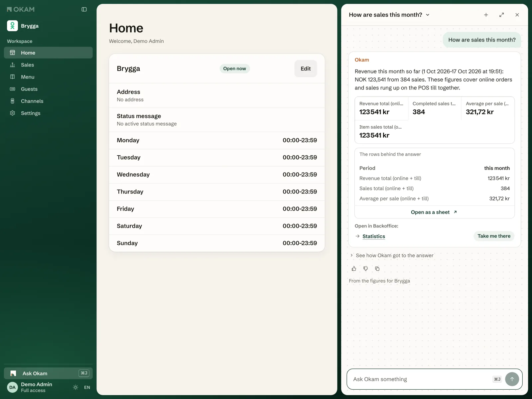532x399 pixels.
Task: Click the Brygga venue logo icon
Action: (12, 26)
